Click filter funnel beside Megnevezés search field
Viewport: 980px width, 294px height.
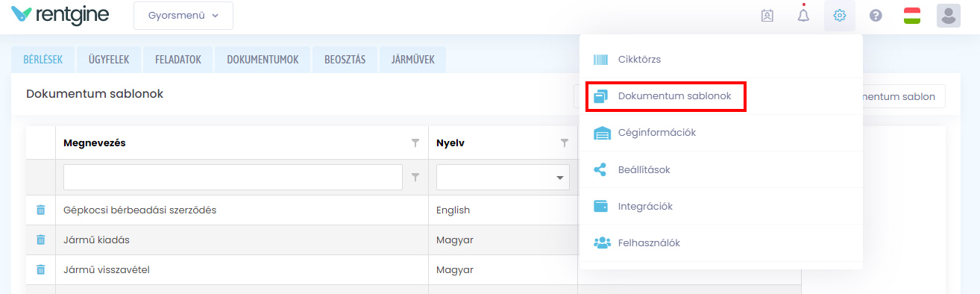click(415, 177)
